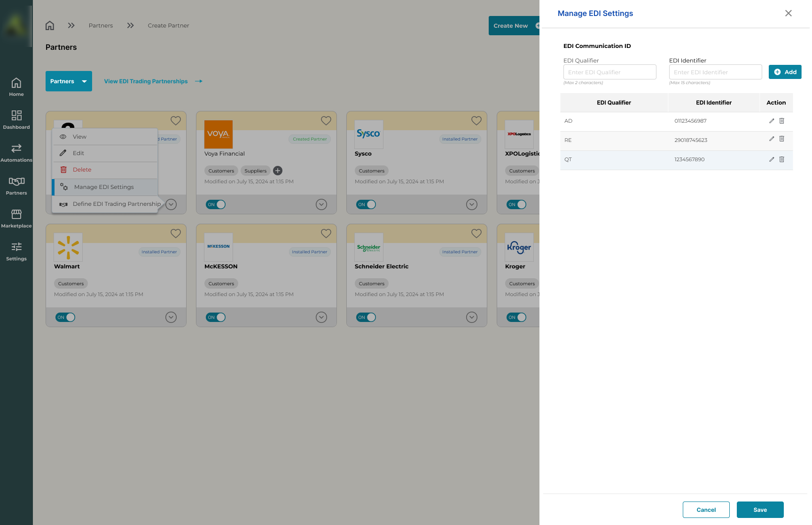Open the Partners dropdown
This screenshot has height=525, width=812.
coord(69,81)
